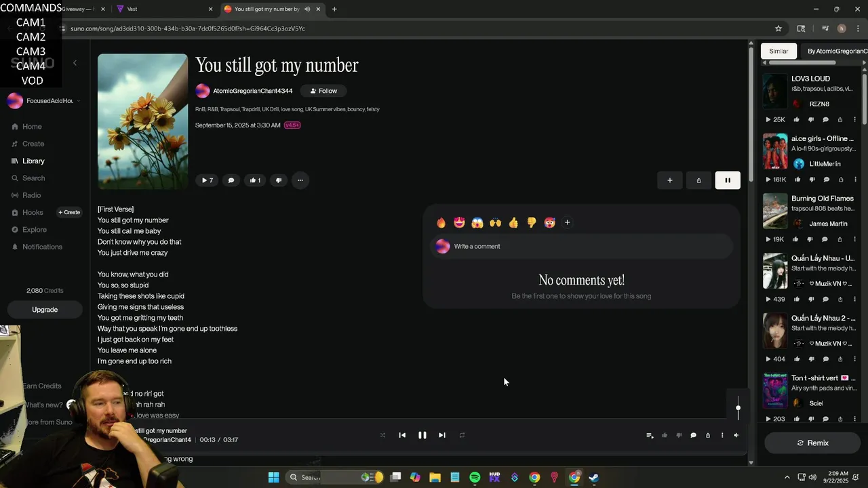Screen dimensions: 868x488
Task: Open comments from the player bar
Action: (x=693, y=435)
